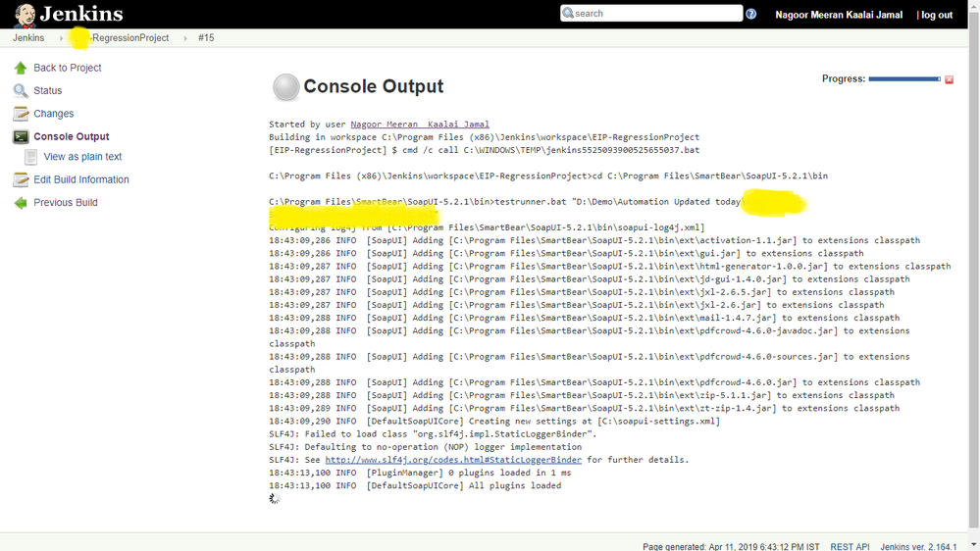Click the Edit Build Information icon
Screen dimensions: 980x551
tap(21, 180)
